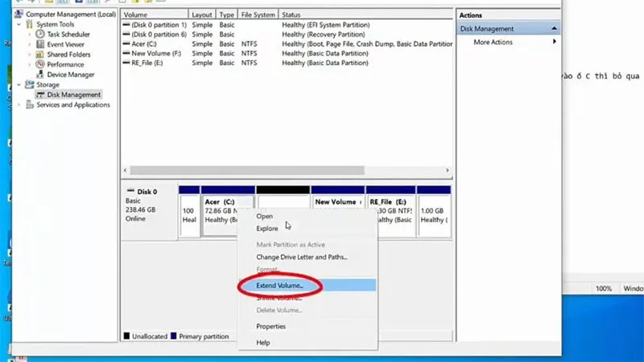Click the disk icon beside Disk 0 partition 6
644x362 pixels.
(x=126, y=34)
